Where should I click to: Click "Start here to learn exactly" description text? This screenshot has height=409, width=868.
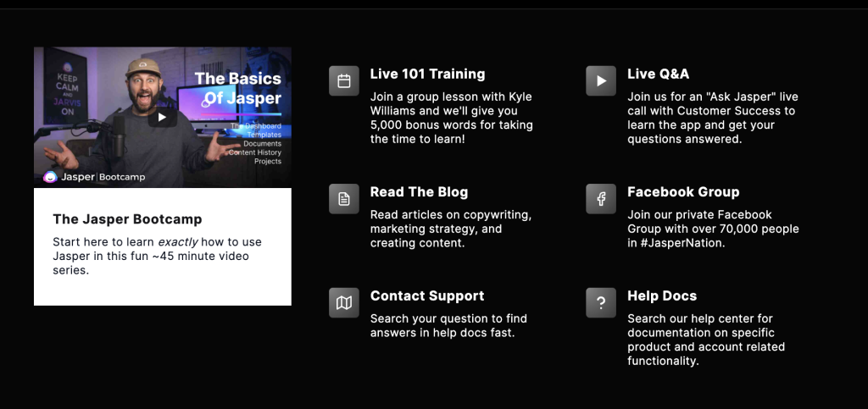click(157, 257)
